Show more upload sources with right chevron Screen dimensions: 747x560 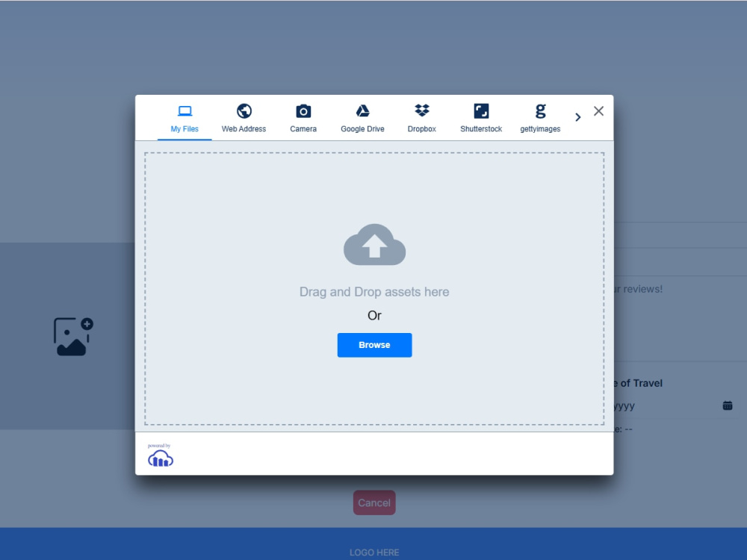[x=578, y=117]
